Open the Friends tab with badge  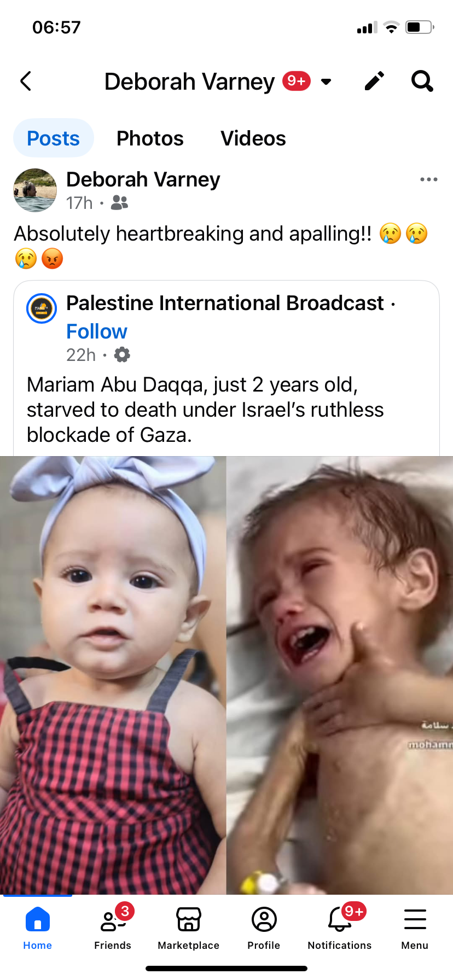[113, 929]
